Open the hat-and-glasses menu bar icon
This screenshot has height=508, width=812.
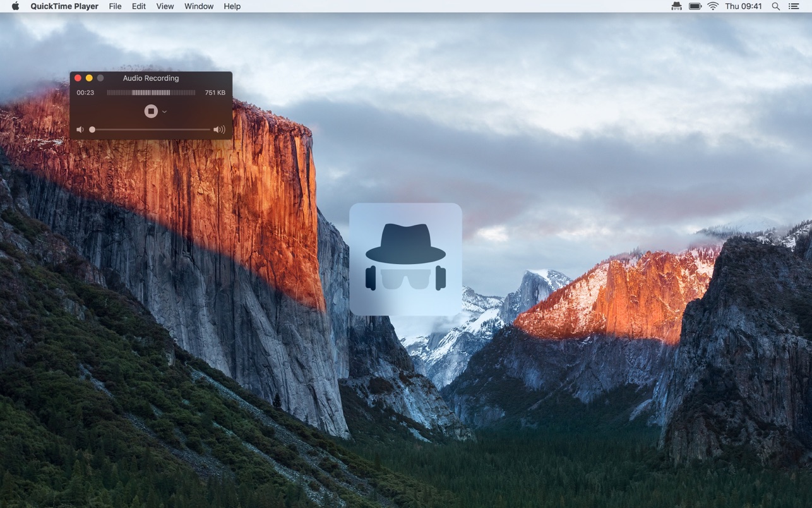(x=676, y=6)
